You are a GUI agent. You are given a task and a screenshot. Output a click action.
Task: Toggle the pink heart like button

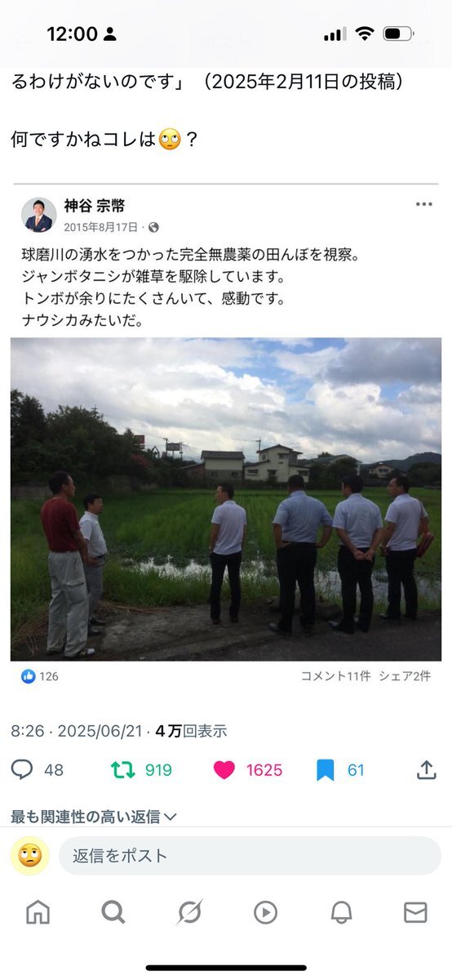click(x=224, y=769)
